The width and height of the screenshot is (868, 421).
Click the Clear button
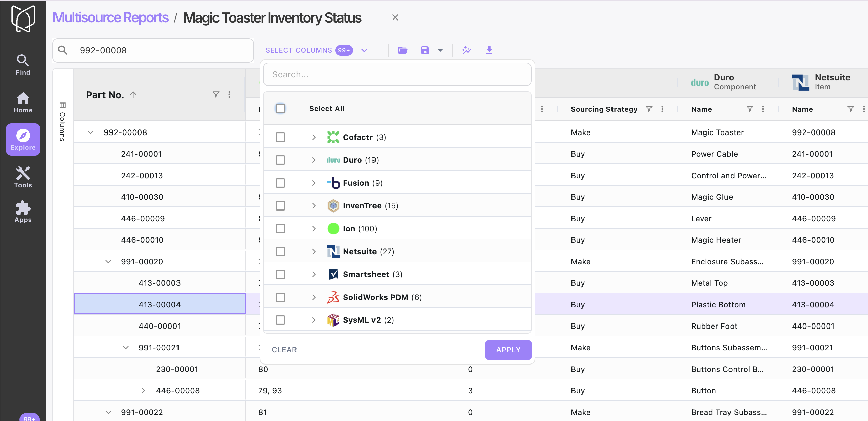[284, 349]
